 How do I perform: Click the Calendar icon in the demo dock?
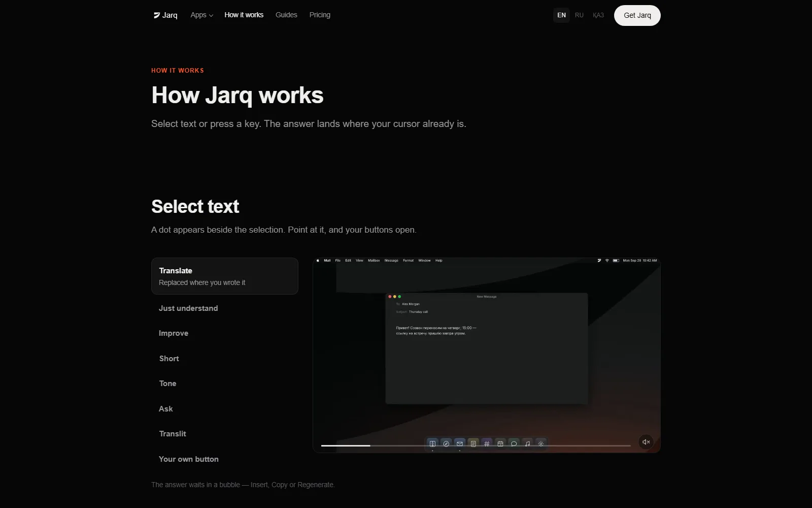click(x=500, y=443)
